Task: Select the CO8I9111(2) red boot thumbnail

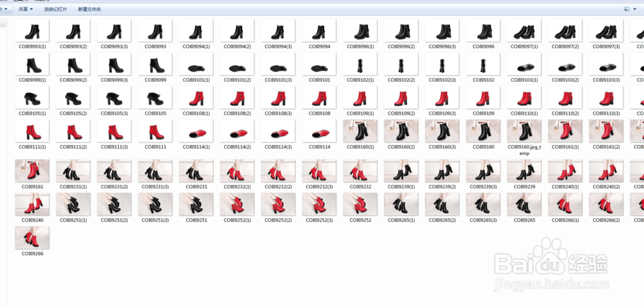Action: (73, 131)
